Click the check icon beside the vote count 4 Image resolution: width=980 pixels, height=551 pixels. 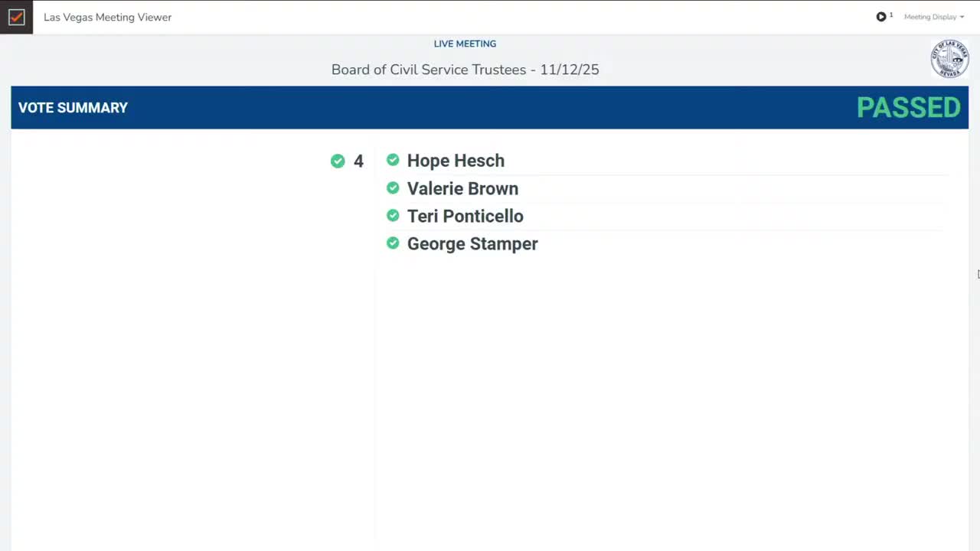click(x=338, y=161)
